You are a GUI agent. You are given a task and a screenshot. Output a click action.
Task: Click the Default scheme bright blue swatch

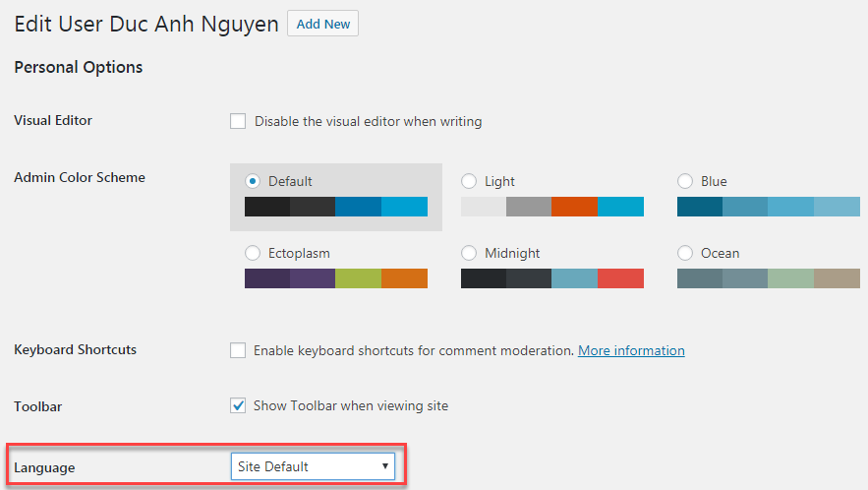pos(404,207)
